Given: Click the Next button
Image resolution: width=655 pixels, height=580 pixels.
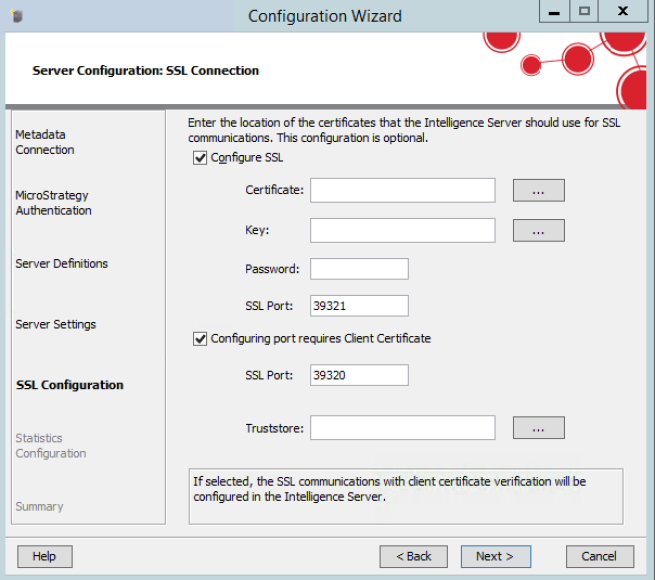Looking at the screenshot, I should 495,556.
